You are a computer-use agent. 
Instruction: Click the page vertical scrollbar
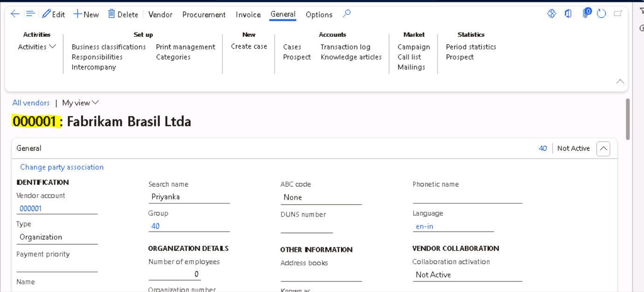click(628, 119)
